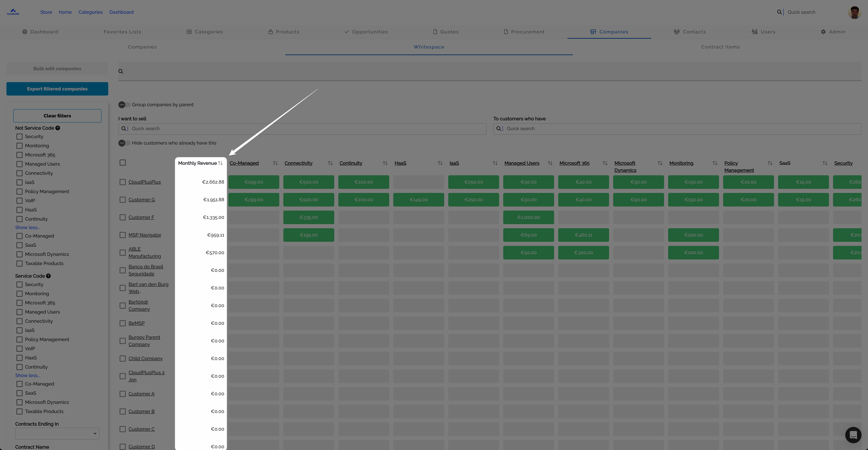Open the Contracts Ending In dropdown
Screen dimensions: 868x450
[57, 434]
